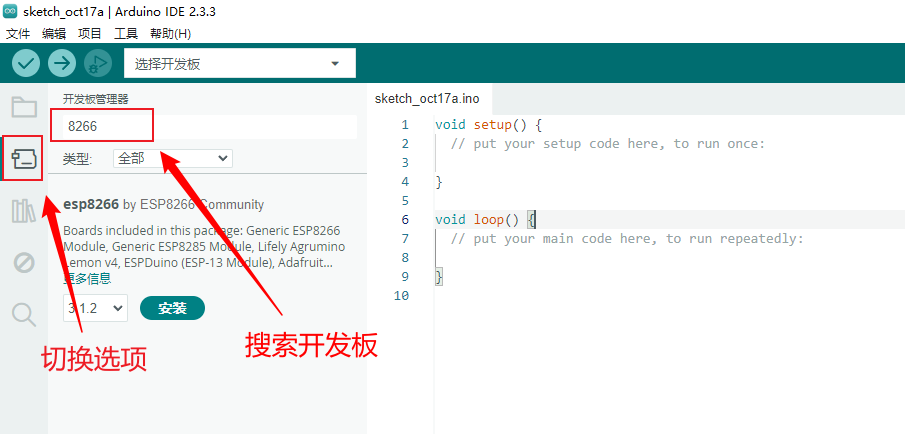Open the 编辑 menu
Viewport: 905px width, 434px height.
point(54,34)
